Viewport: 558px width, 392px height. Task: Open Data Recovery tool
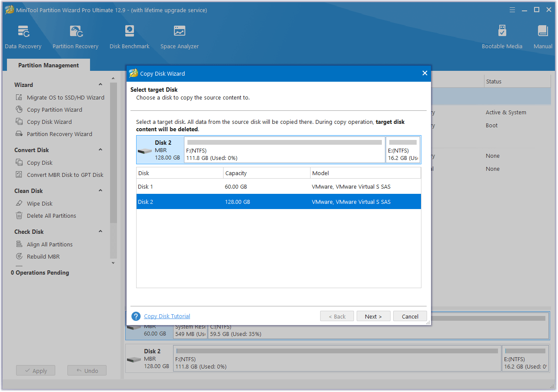[x=23, y=37]
